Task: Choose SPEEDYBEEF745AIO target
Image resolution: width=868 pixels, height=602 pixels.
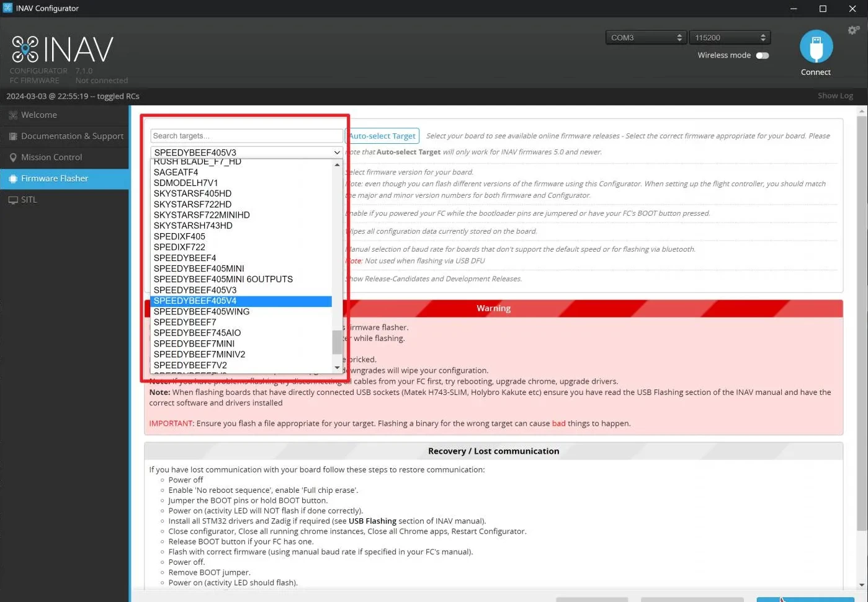Action: tap(241, 332)
